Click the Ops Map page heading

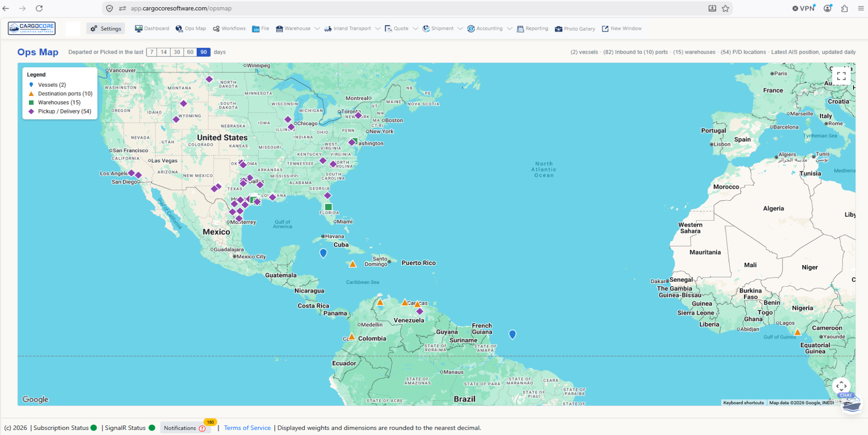(x=38, y=52)
